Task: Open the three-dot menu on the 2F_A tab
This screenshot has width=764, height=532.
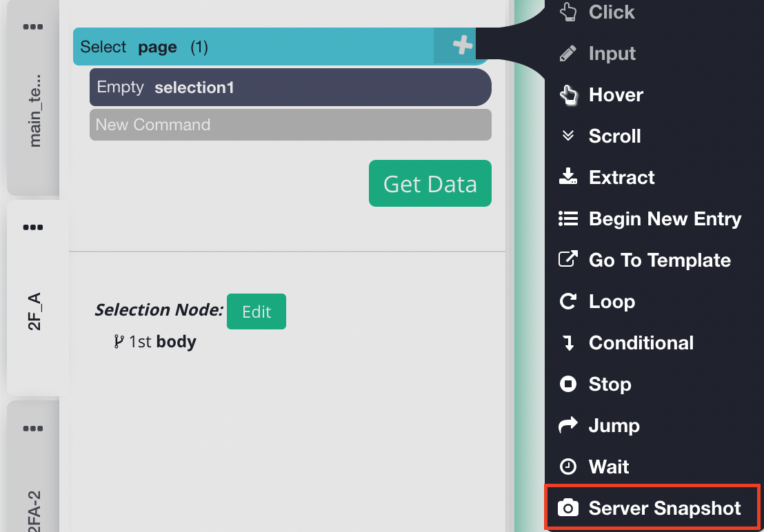Action: pyautogui.click(x=33, y=227)
